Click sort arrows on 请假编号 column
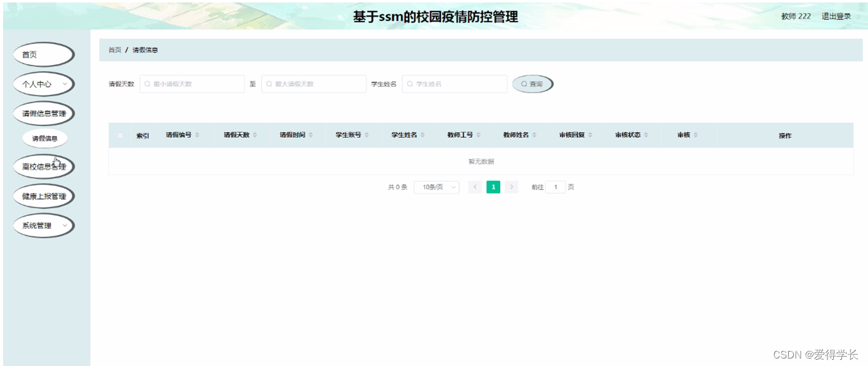 coord(197,135)
